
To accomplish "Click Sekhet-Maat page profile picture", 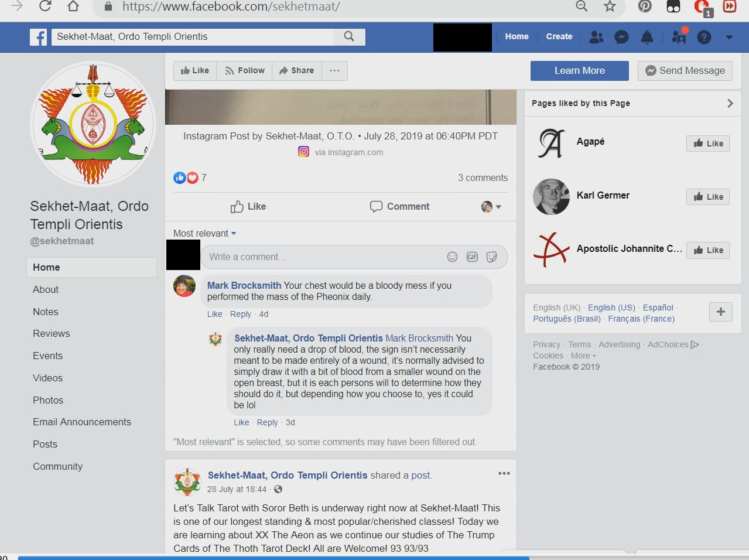I will [x=93, y=124].
